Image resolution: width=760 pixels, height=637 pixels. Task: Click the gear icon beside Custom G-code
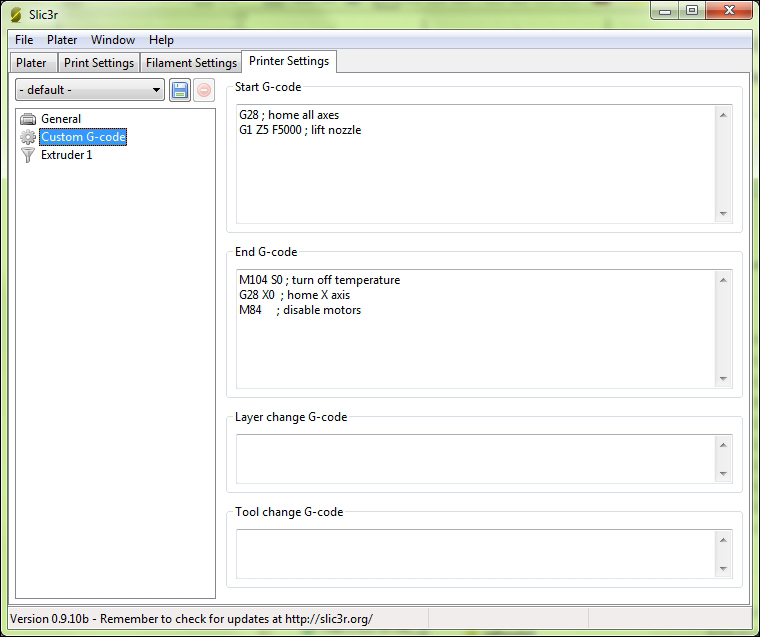[28, 137]
